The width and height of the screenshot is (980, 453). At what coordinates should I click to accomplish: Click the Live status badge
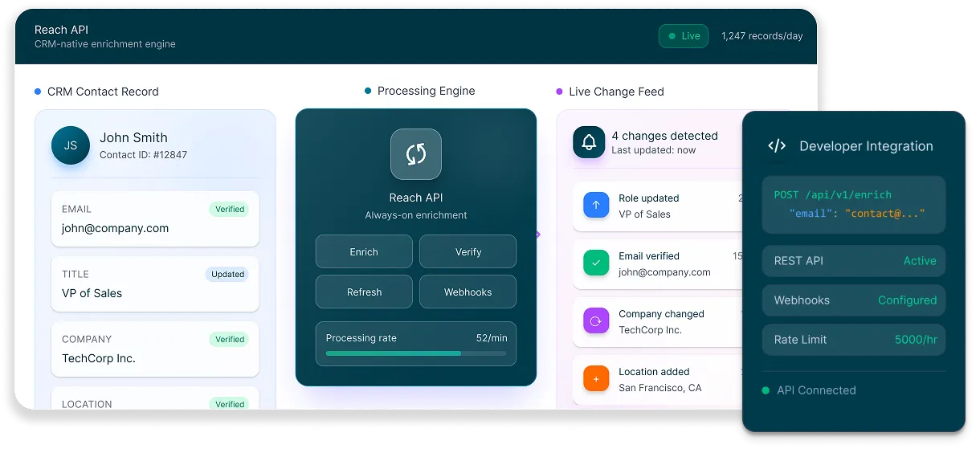pos(684,36)
